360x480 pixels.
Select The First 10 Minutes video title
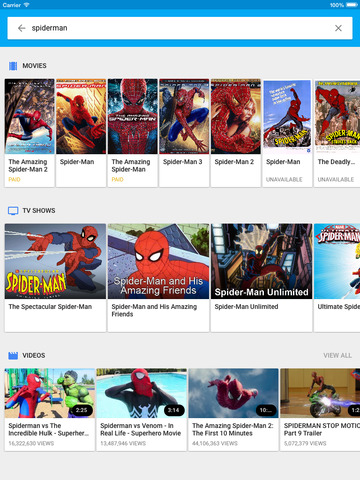233,430
